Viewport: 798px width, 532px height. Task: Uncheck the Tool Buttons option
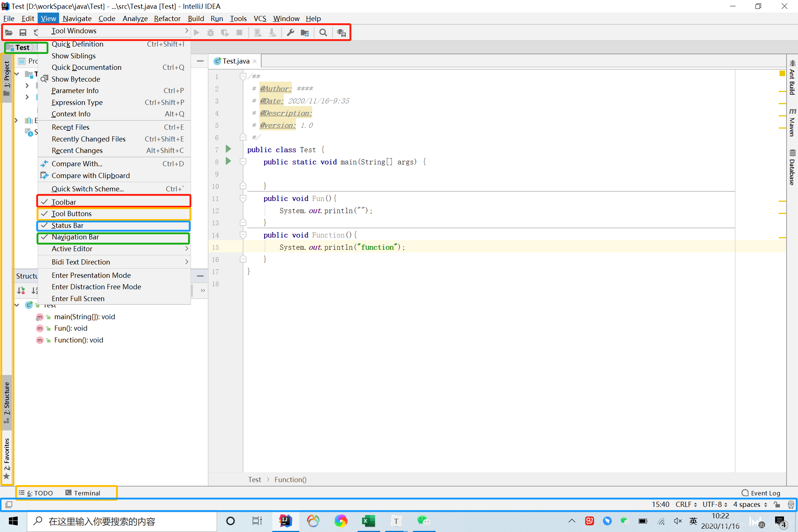tap(114, 214)
